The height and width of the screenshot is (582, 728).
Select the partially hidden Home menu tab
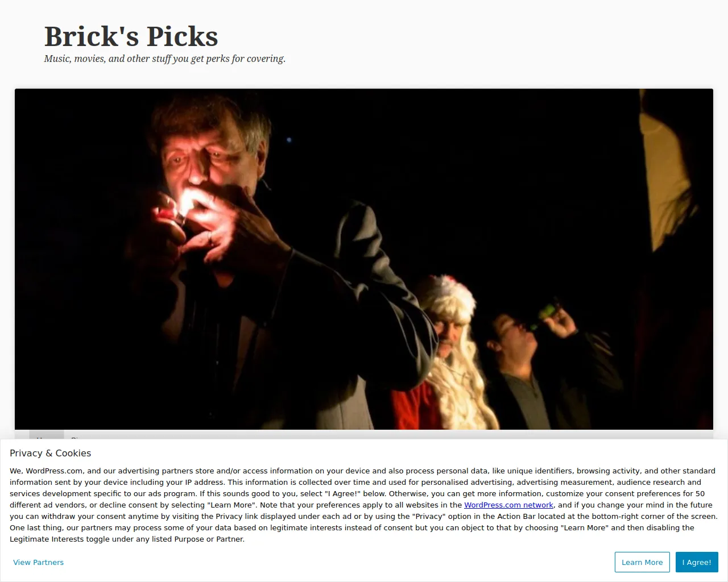tap(47, 435)
